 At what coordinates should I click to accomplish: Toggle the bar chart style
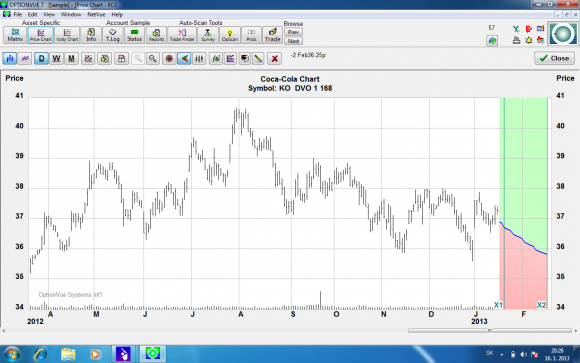point(10,58)
